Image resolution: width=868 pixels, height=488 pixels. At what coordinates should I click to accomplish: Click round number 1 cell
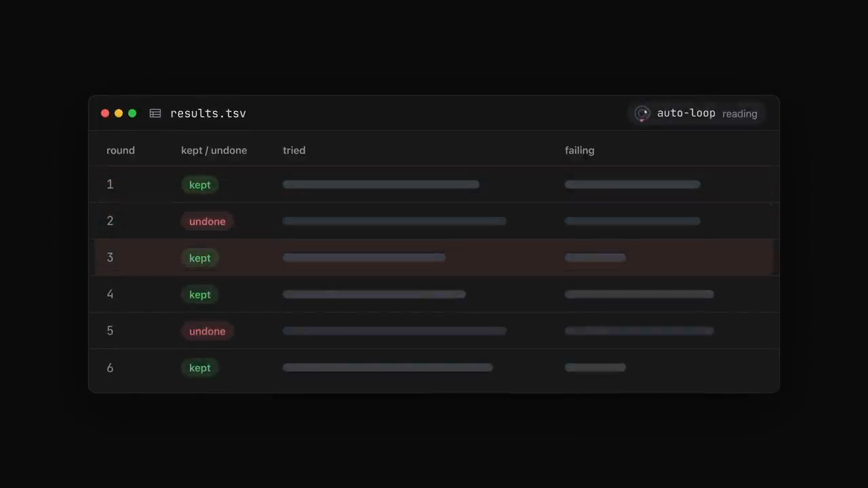point(110,184)
